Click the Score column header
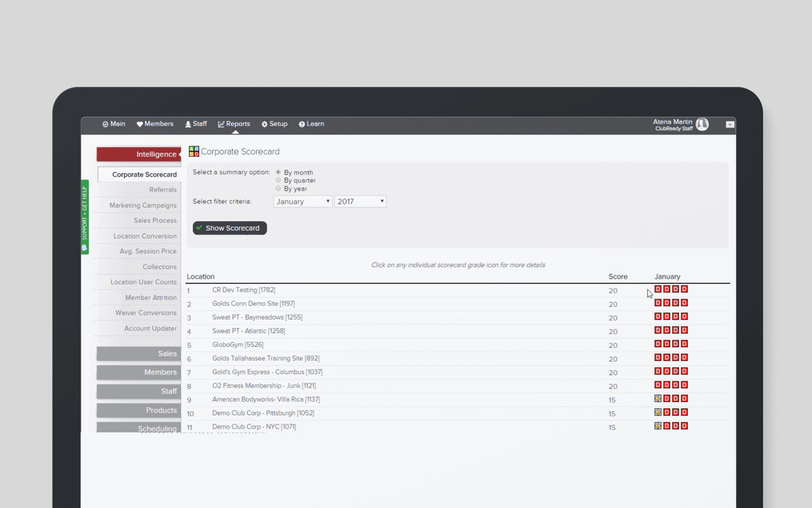The image size is (812, 508). point(618,277)
